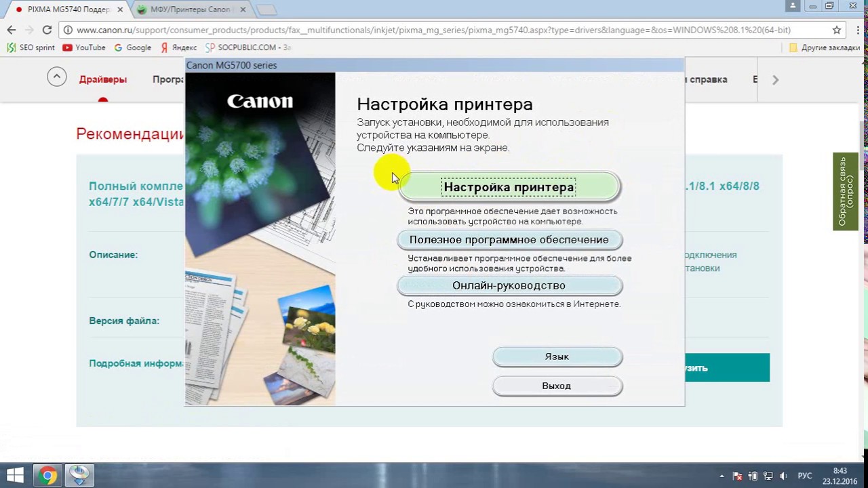Open the SOCPUBLIC.COM bookmark
The width and height of the screenshot is (868, 488).
(248, 47)
